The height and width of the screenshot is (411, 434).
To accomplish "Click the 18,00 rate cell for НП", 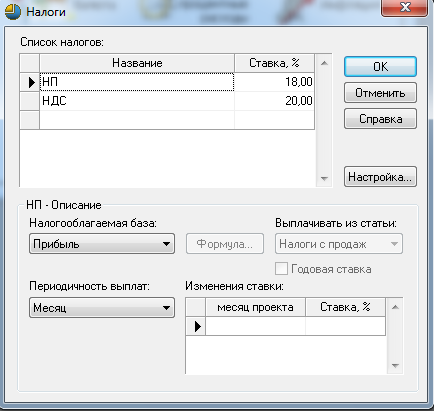I will tap(274, 82).
